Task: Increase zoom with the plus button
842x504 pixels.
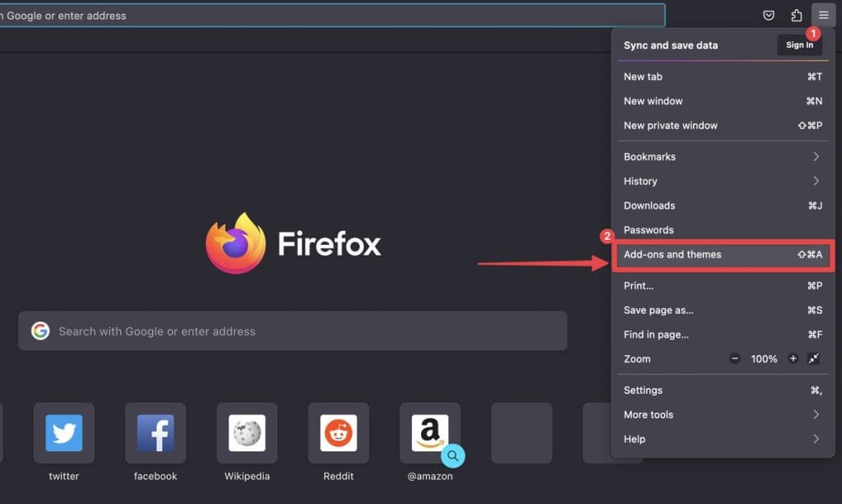Action: (x=793, y=358)
